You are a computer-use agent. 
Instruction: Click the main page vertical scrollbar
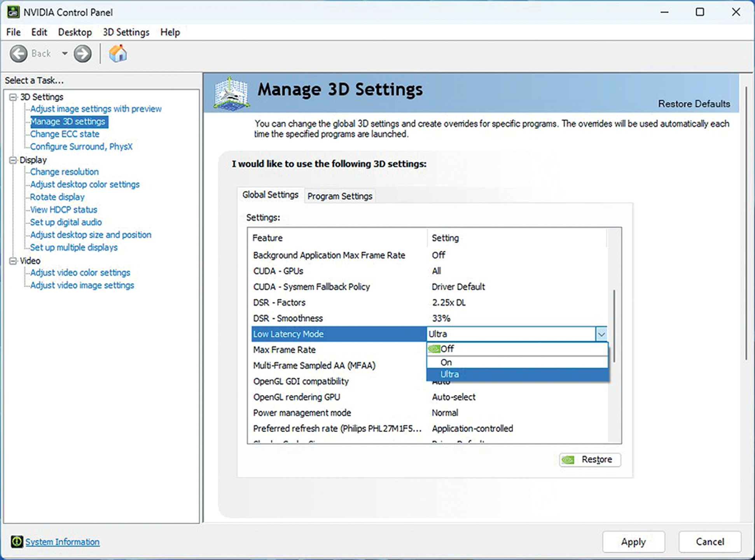pos(746,224)
